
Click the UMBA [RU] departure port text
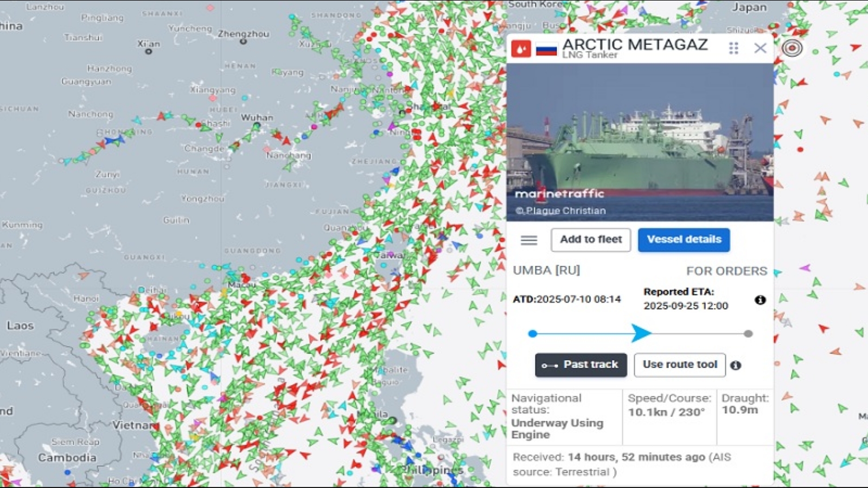coord(546,270)
